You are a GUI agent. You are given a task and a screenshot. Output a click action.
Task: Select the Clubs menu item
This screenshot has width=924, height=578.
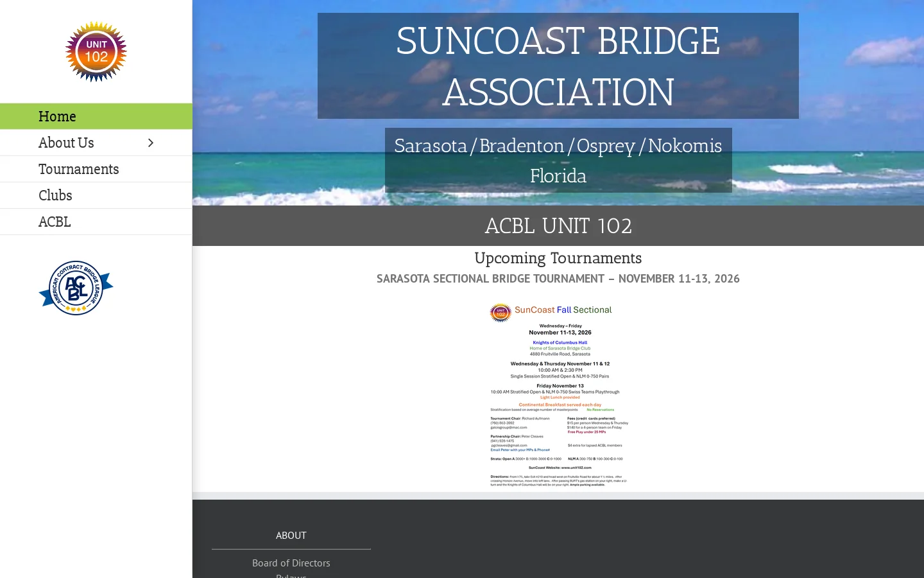click(x=96, y=195)
